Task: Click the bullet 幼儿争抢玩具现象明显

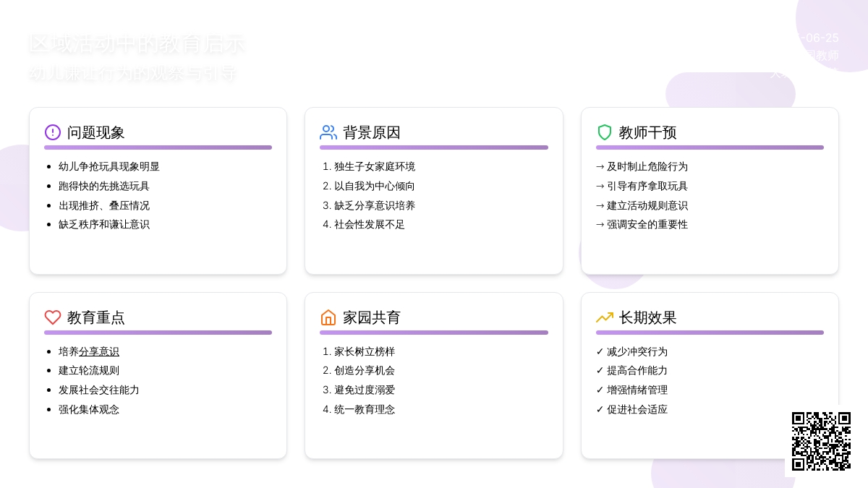Action: tap(109, 166)
